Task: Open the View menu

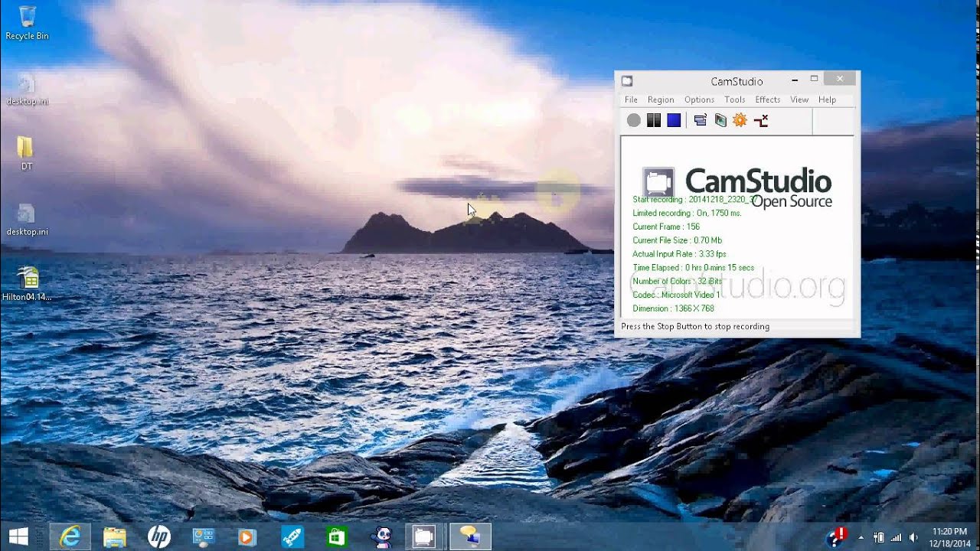Action: click(799, 99)
